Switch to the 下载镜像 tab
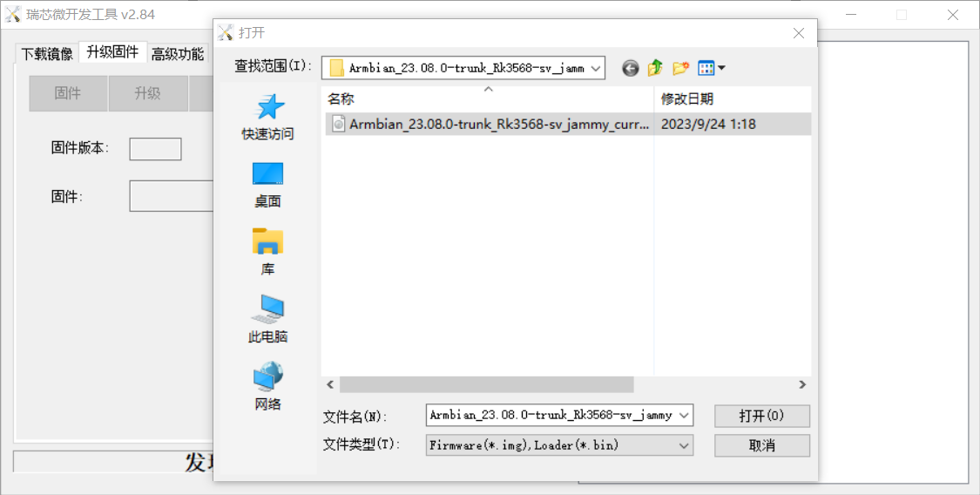 (47, 54)
